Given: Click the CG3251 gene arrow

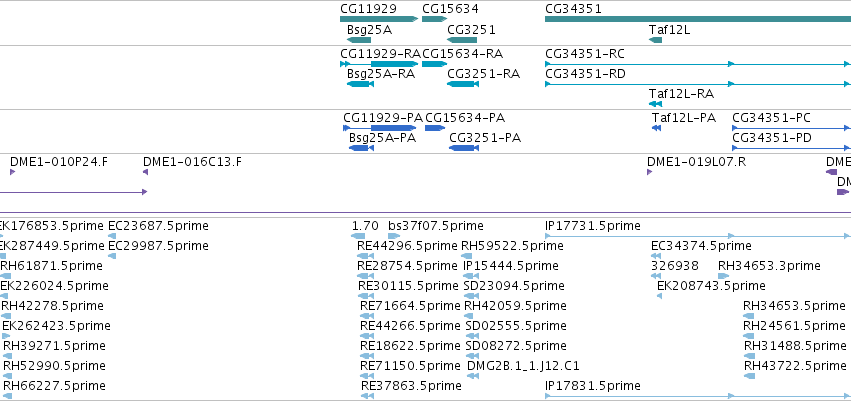Looking at the screenshot, I should (462, 40).
